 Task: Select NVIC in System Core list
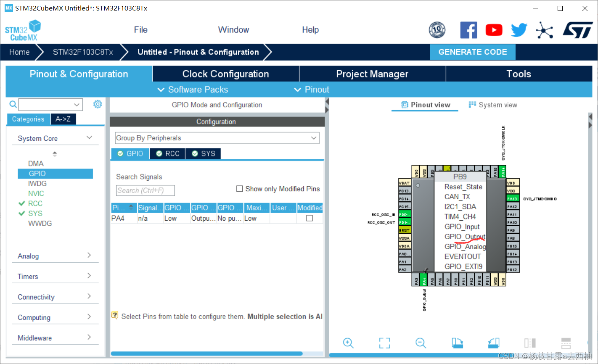[36, 193]
